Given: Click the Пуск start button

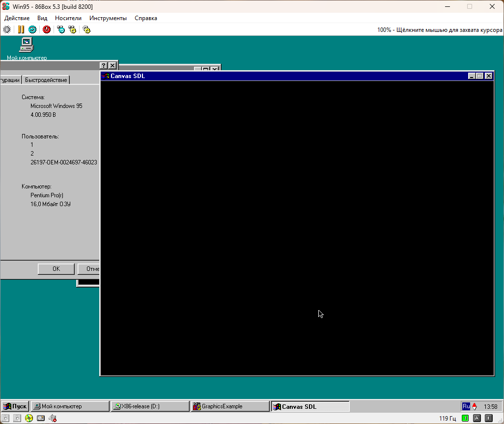Looking at the screenshot, I should [15, 406].
